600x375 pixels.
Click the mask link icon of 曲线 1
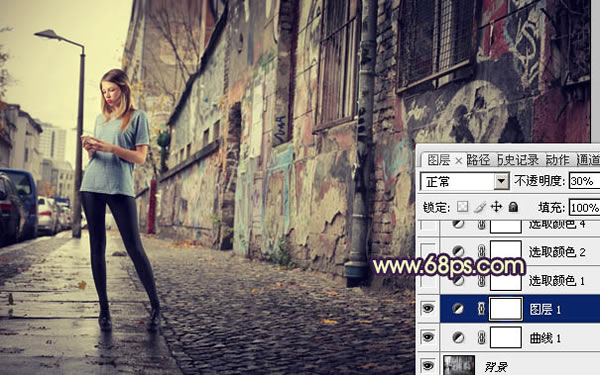pyautogui.click(x=481, y=338)
